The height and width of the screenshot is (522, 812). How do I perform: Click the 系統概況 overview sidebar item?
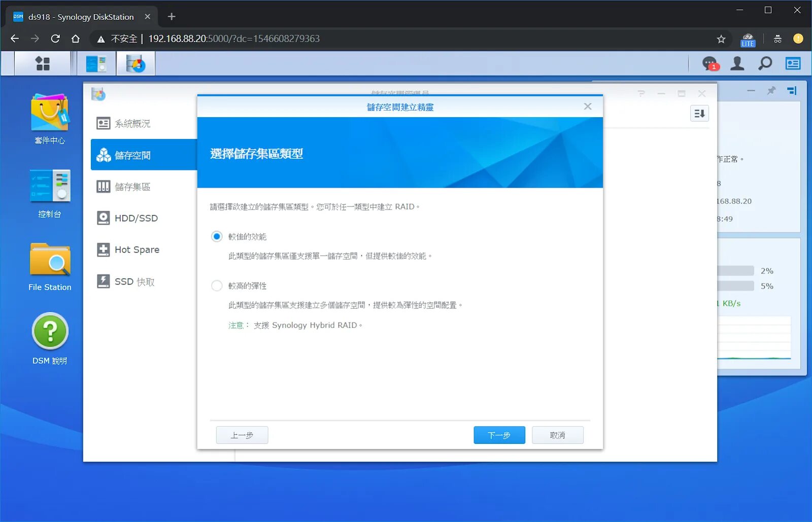[x=144, y=123]
